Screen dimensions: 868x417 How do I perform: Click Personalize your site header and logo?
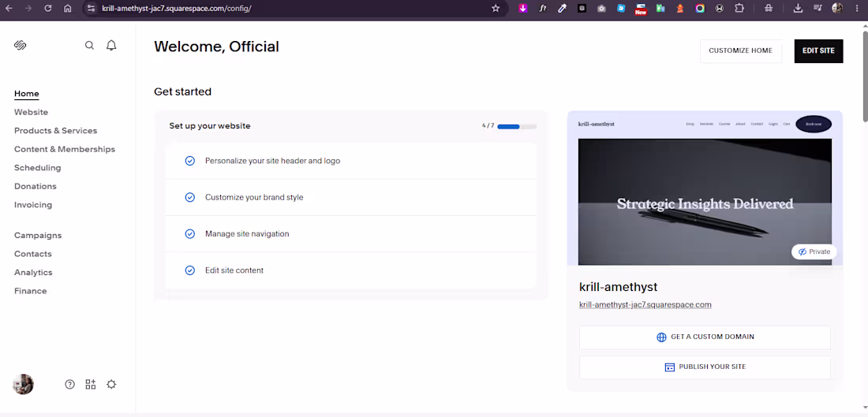click(x=272, y=161)
